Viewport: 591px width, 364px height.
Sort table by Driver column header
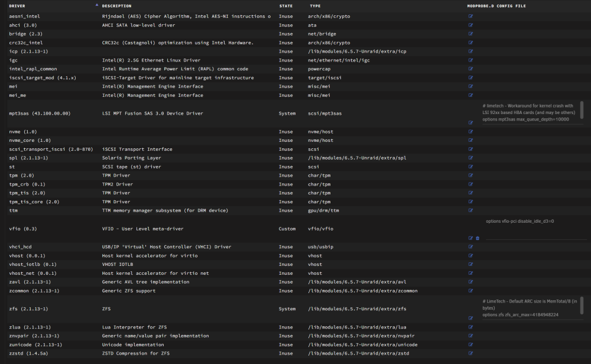tap(17, 6)
